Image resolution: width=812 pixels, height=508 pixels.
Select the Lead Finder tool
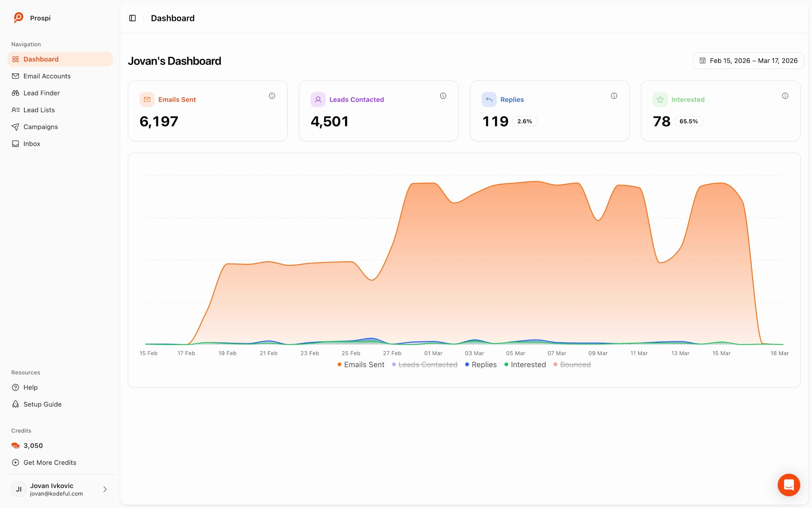pyautogui.click(x=41, y=93)
